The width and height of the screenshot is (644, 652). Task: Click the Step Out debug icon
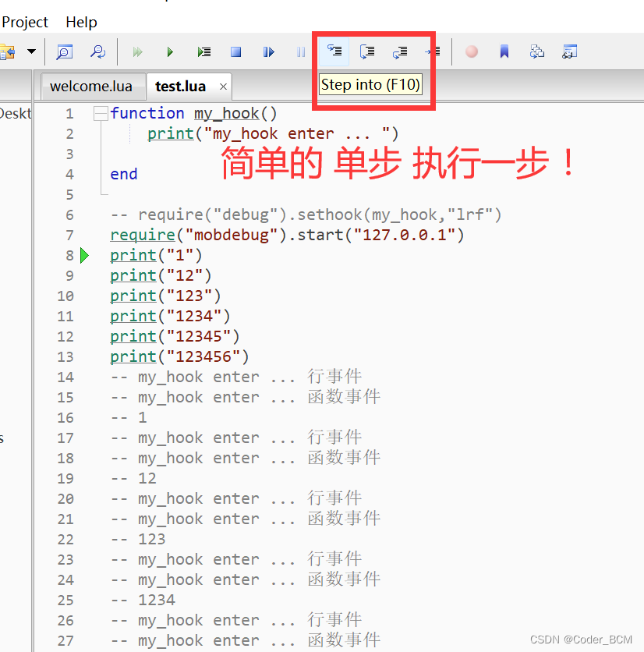400,51
